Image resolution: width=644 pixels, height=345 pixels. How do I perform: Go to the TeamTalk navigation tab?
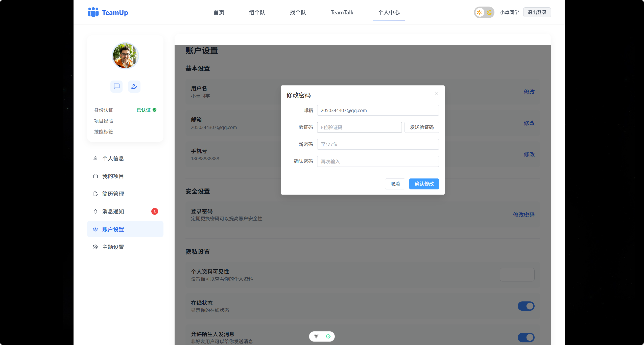coord(342,12)
